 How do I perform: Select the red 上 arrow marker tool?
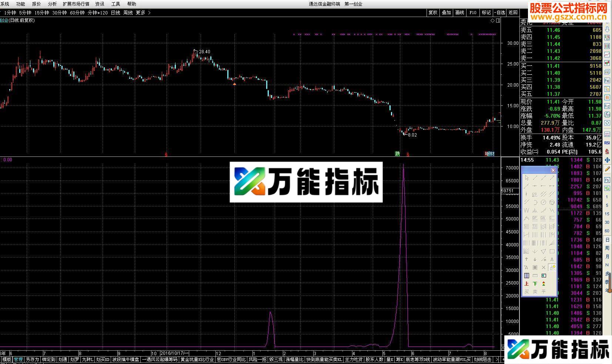point(526,283)
